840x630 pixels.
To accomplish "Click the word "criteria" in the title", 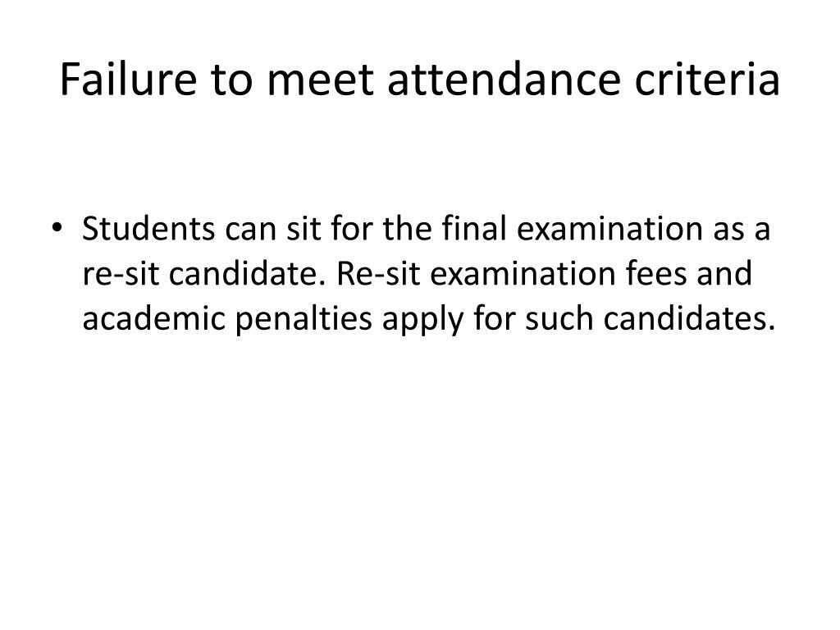I will (707, 80).
